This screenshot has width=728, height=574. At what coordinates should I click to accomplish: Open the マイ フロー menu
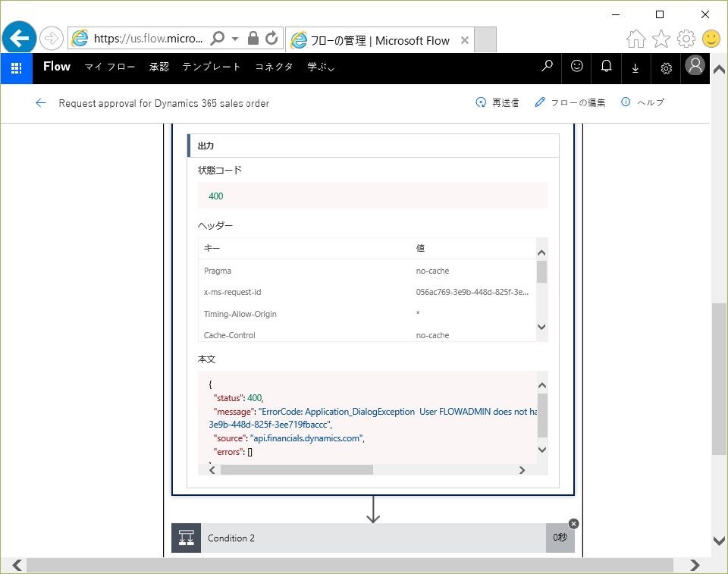click(x=109, y=67)
